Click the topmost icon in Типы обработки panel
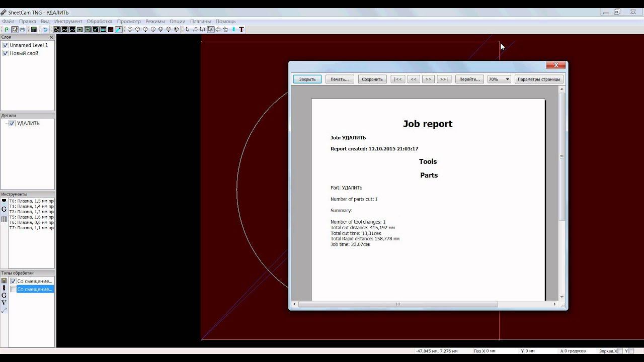This screenshot has height=362, width=644. click(x=4, y=281)
